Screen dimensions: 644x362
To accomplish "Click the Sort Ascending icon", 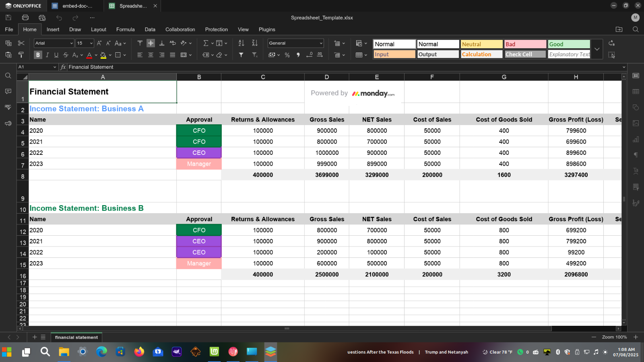I will tap(241, 43).
